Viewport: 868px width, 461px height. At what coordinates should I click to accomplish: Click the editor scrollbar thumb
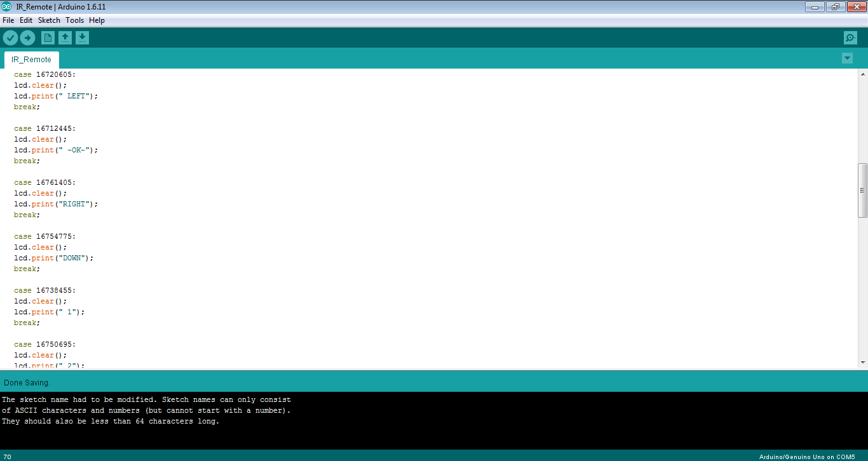tap(862, 190)
